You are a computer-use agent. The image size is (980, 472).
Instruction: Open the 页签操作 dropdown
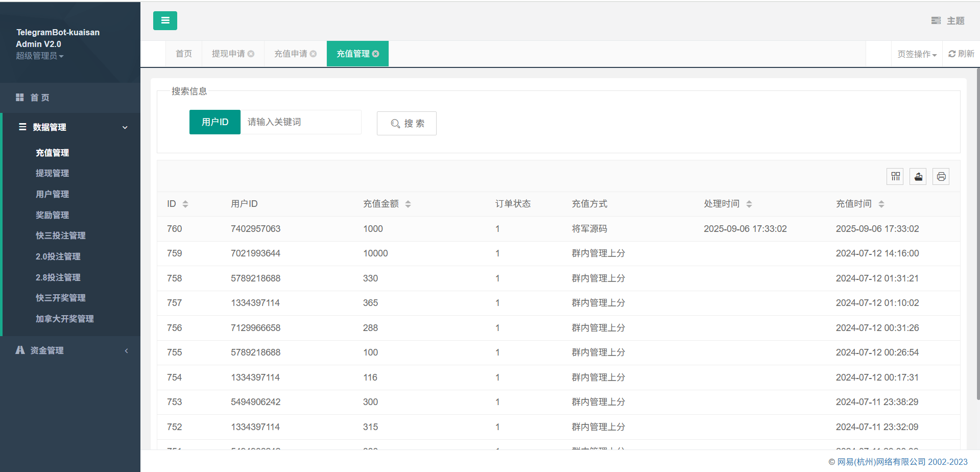pos(917,54)
